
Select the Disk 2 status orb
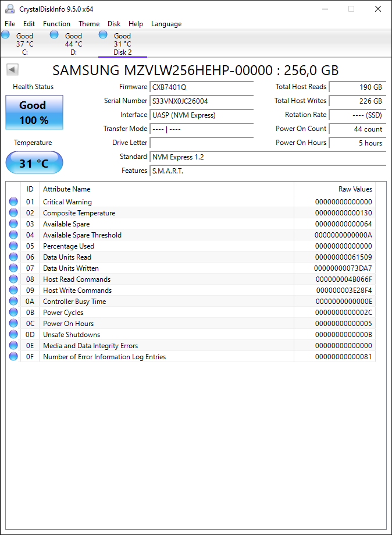103,34
